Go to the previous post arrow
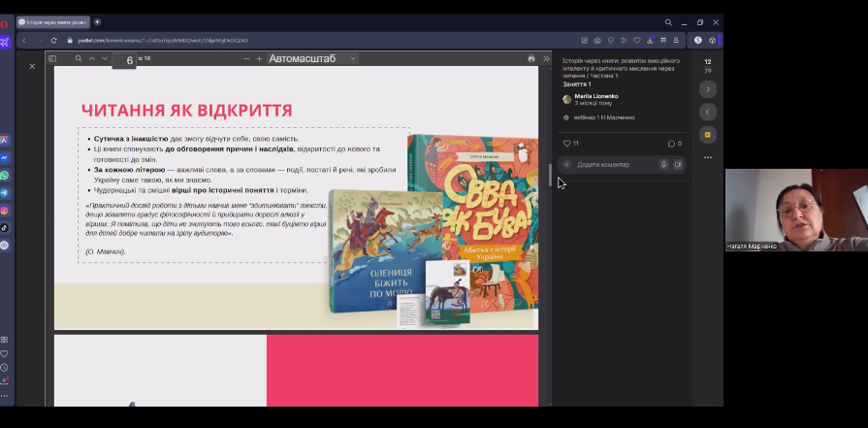This screenshot has width=868, height=428. [x=708, y=112]
